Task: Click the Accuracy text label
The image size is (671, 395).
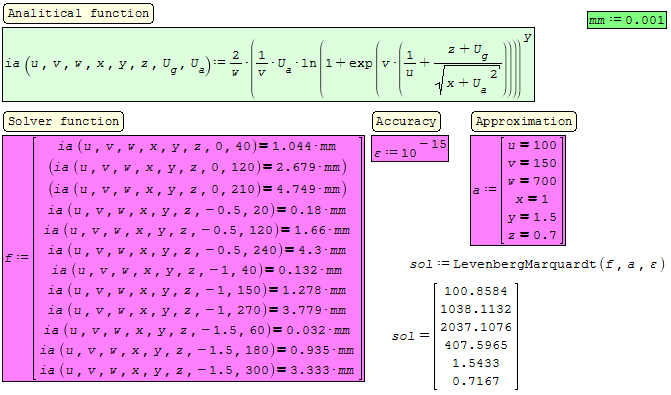Action: 406,122
